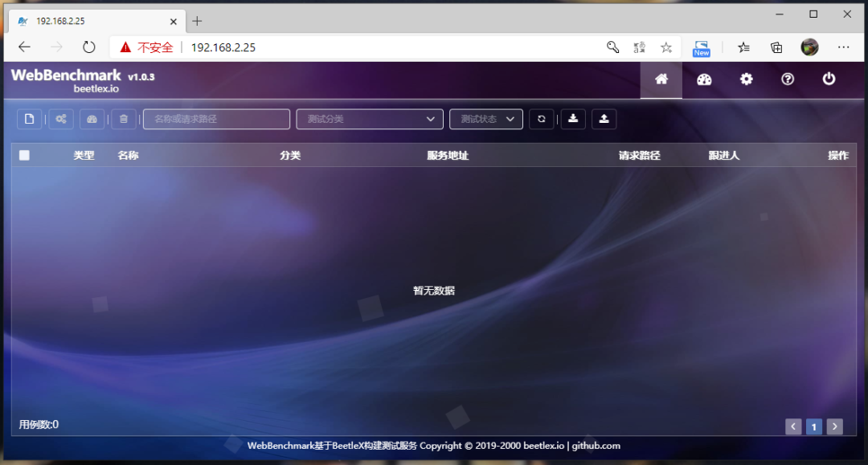Refresh the test case list
This screenshot has width=868, height=465.
point(542,119)
